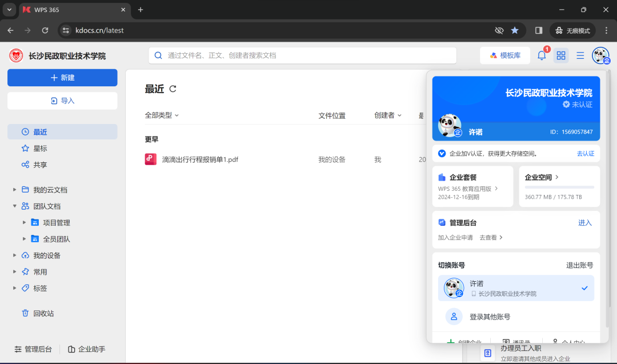Click the profile card panda avatar
617x364 pixels.
(x=450, y=126)
